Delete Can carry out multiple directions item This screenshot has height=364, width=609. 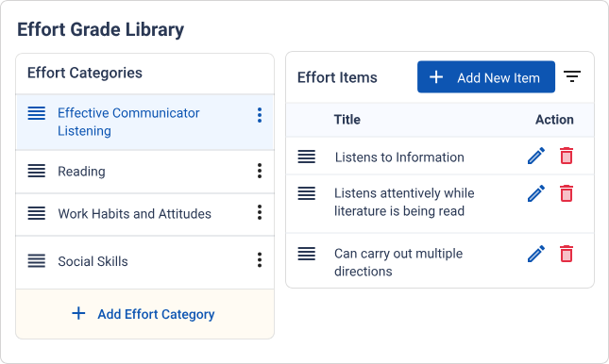[567, 254]
